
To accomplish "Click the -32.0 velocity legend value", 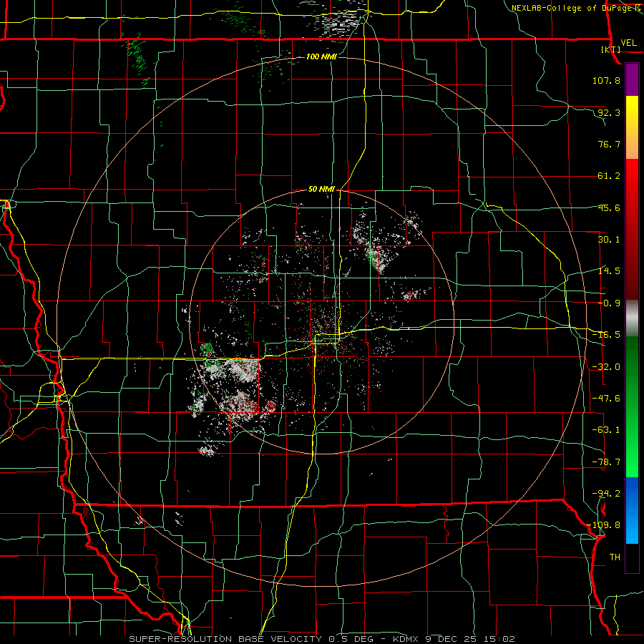I will [x=606, y=367].
